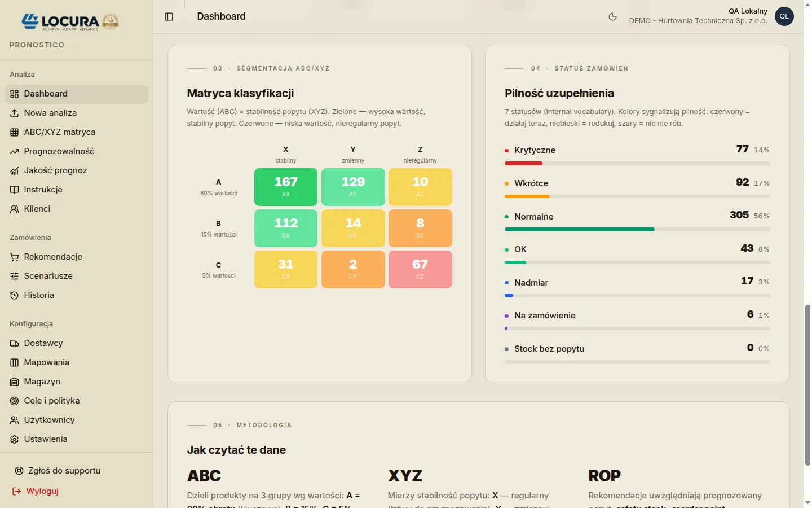The image size is (812, 508).
Task: Click the Magazyn warehouse icon
Action: coord(15,382)
